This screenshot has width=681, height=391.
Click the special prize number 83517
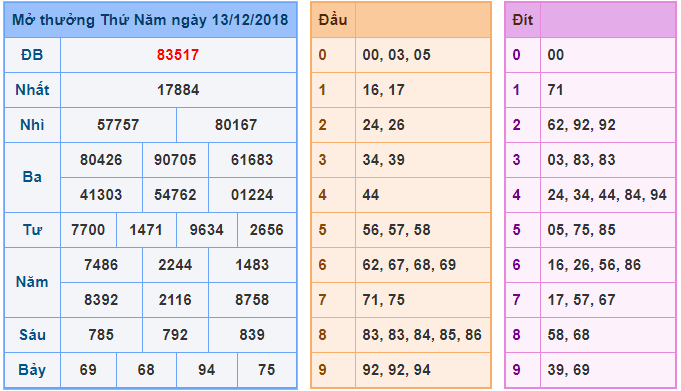point(178,55)
